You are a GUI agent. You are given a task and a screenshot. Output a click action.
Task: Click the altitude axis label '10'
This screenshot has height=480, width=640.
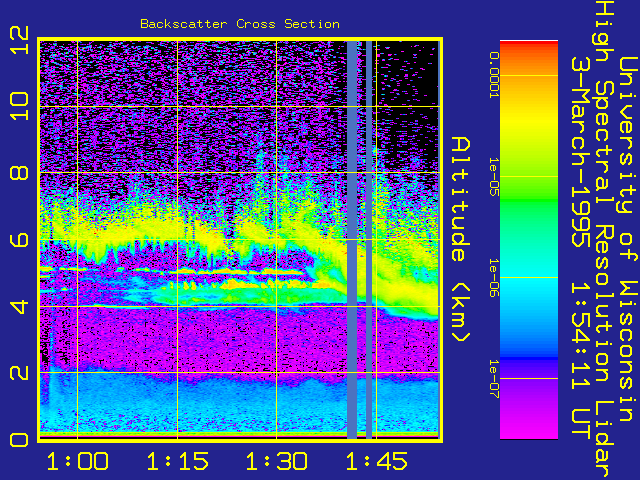pos(19,106)
